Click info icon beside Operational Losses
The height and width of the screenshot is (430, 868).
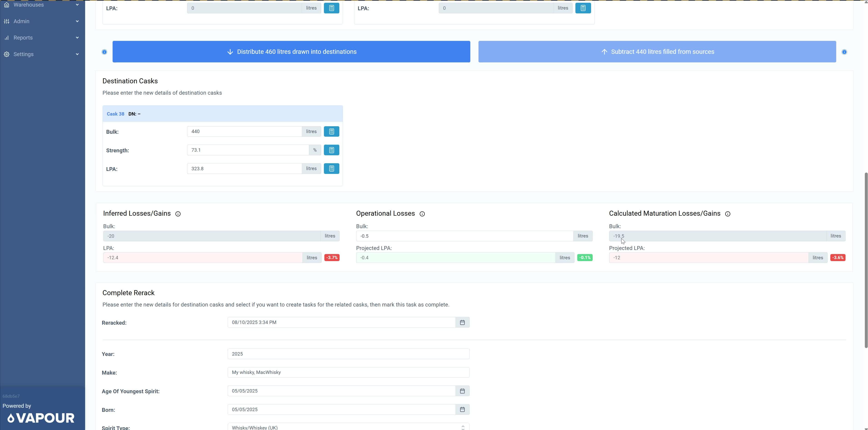coord(422,214)
